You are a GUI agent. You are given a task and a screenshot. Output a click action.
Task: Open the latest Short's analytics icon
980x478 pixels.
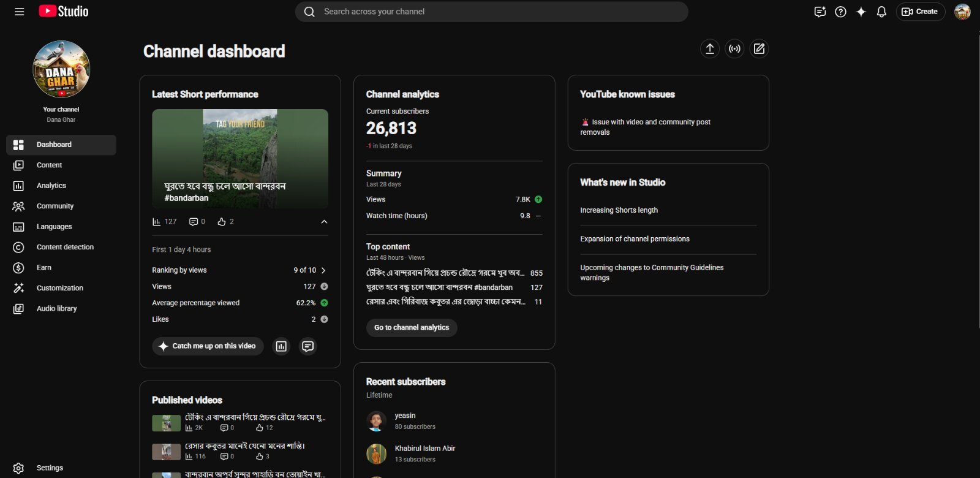coord(281,346)
